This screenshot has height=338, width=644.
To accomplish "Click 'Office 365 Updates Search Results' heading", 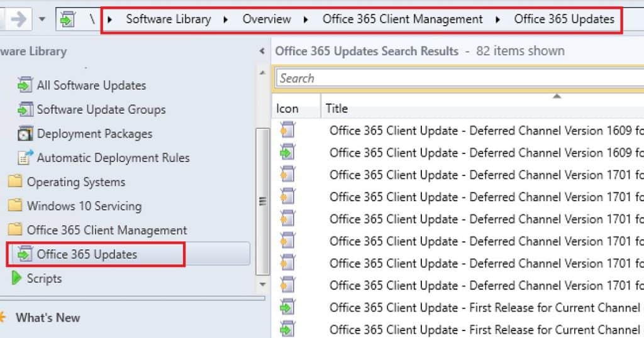I will coord(367,52).
